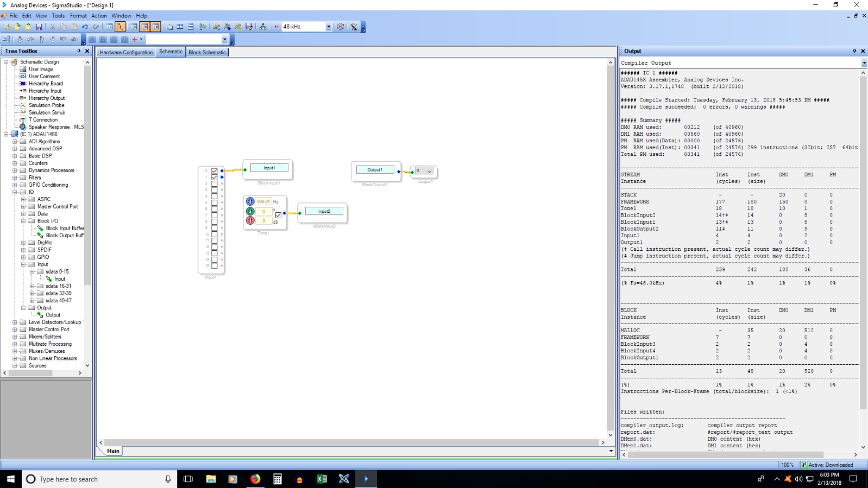Close the Tree ToolBox panel
The image size is (868, 488).
(x=87, y=51)
